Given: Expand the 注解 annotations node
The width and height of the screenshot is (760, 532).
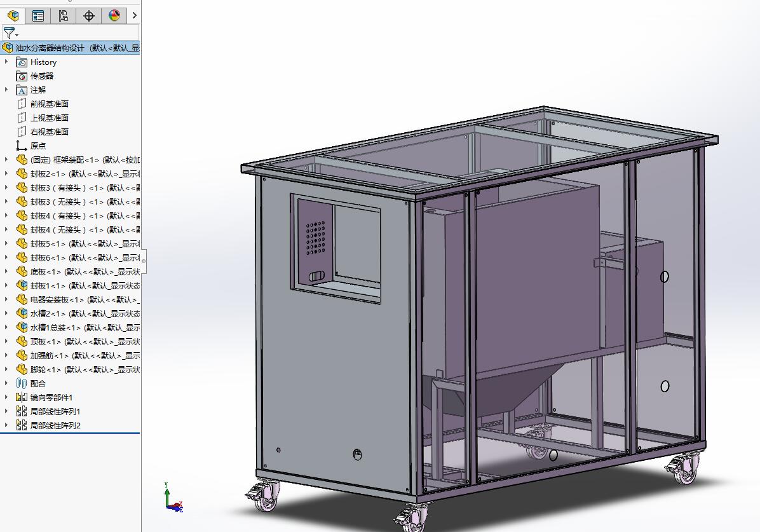Looking at the screenshot, I should coord(6,90).
